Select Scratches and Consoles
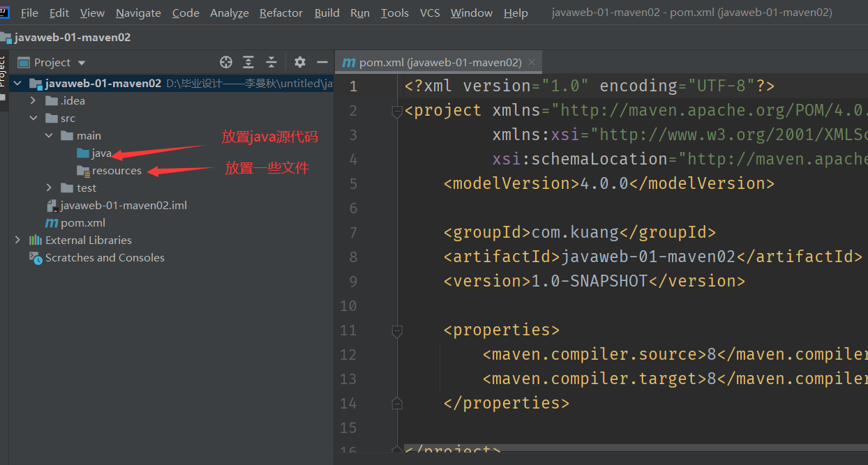This screenshot has width=868, height=465. point(105,258)
